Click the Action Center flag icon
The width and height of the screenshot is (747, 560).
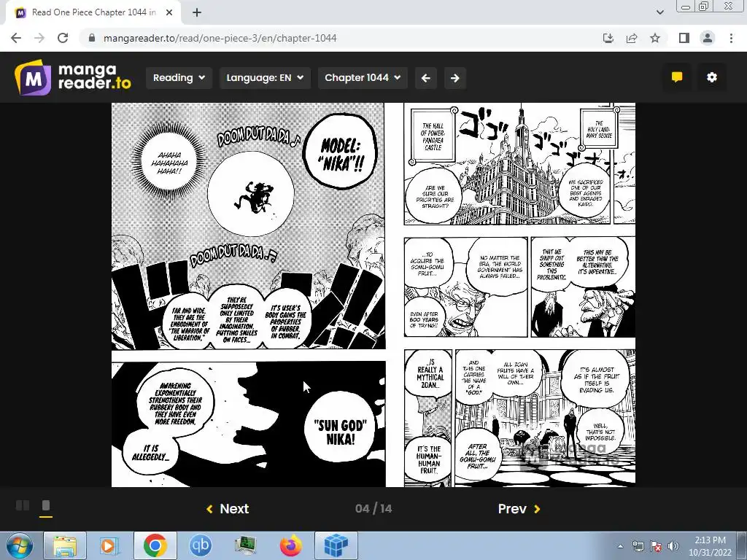[656, 546]
